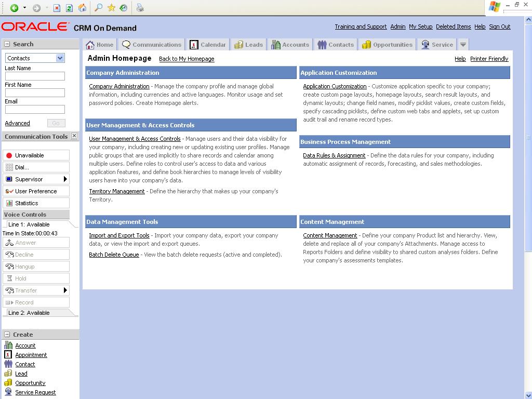The image size is (532, 399).
Task: Click the Stop loading icon
Action: (57, 8)
